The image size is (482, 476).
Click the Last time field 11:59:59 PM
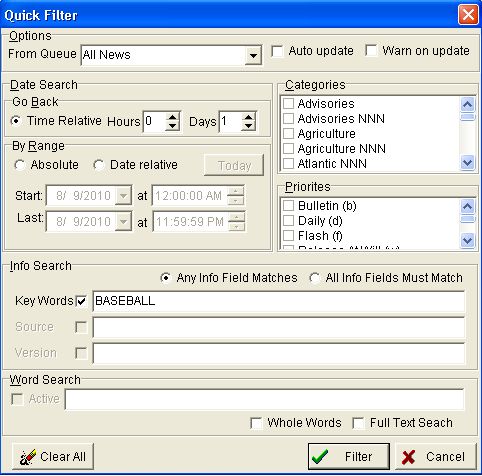pyautogui.click(x=190, y=221)
